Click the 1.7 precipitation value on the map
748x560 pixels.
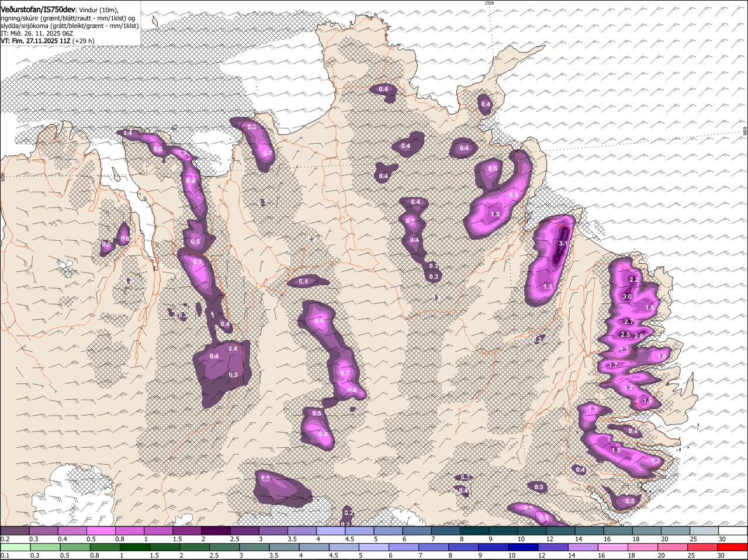tap(613, 365)
